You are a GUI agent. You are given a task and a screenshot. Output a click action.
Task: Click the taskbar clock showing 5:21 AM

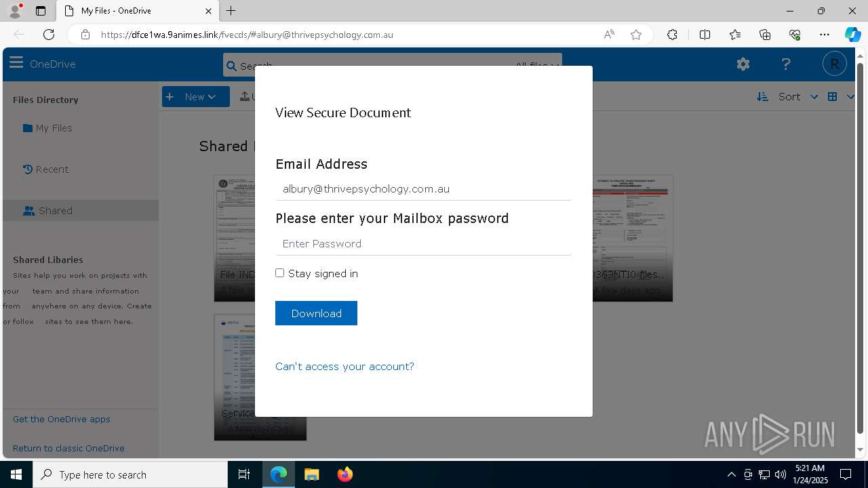810,474
